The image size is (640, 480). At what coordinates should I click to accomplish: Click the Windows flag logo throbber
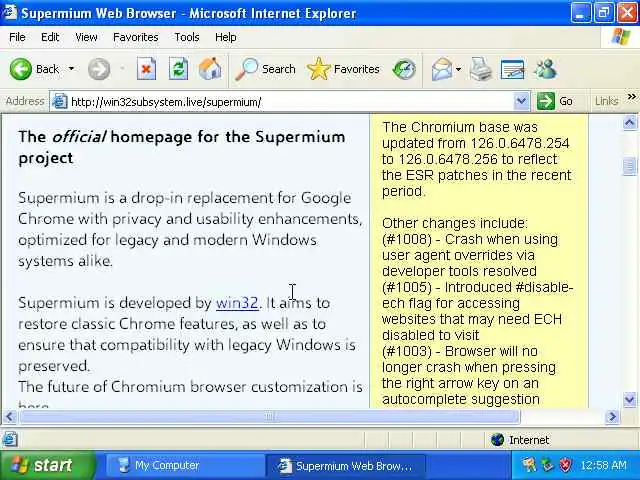(x=621, y=37)
